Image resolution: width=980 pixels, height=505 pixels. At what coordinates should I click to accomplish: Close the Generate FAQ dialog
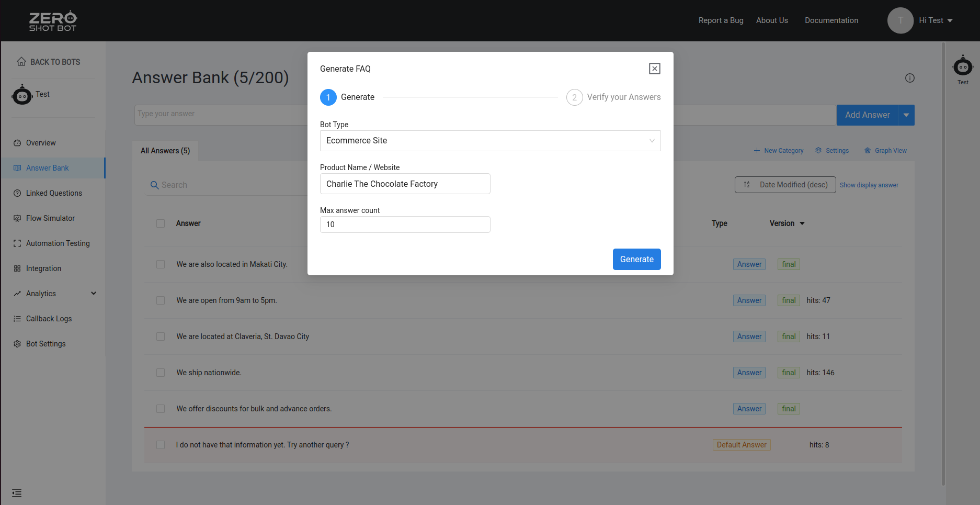[655, 69]
